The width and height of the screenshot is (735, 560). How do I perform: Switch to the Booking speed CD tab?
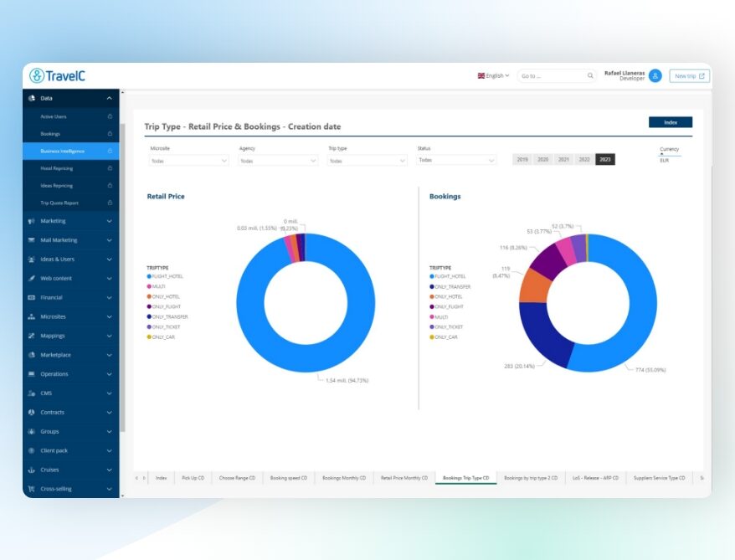(289, 478)
